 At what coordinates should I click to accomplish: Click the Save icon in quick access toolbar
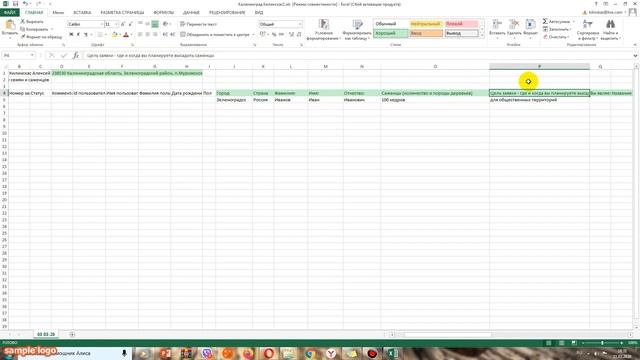pos(15,4)
